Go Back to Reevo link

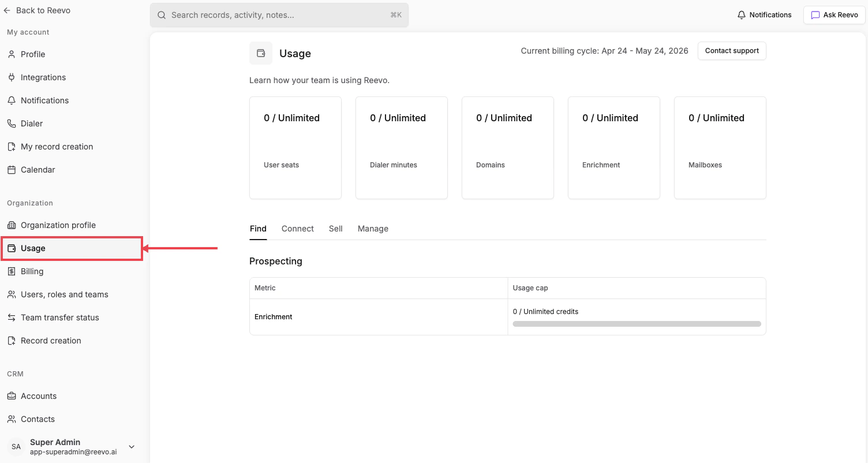coord(38,10)
